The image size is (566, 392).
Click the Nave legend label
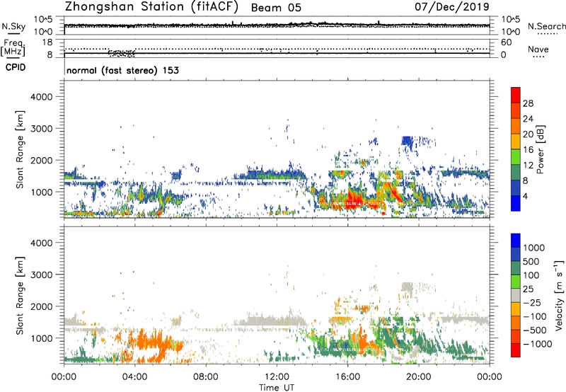[538, 49]
